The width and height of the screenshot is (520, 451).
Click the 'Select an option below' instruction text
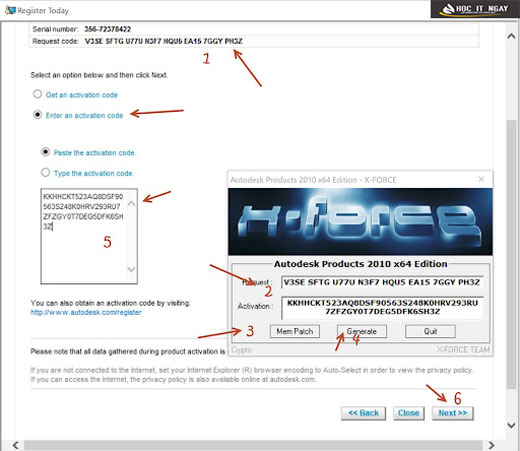(99, 75)
